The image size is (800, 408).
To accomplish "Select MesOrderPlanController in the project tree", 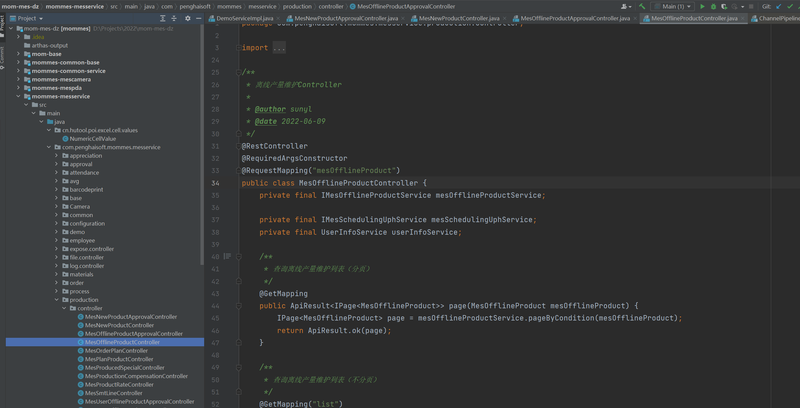I will [116, 351].
